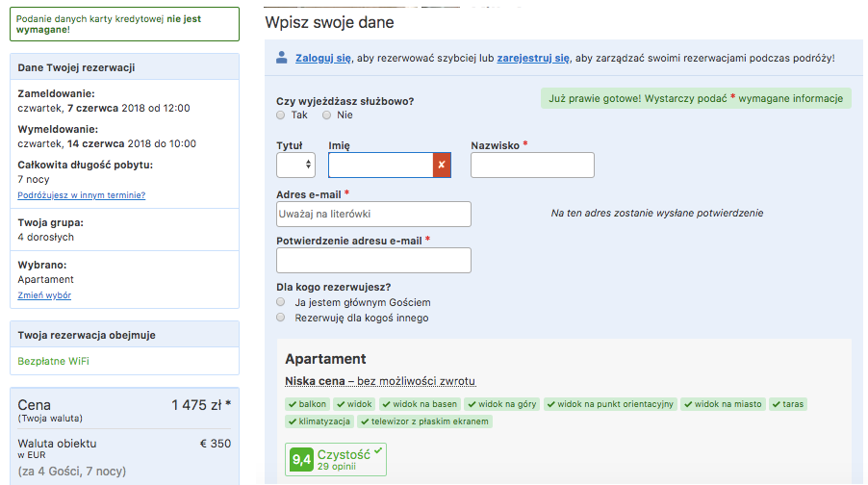Focus the Imię input field

pyautogui.click(x=380, y=165)
